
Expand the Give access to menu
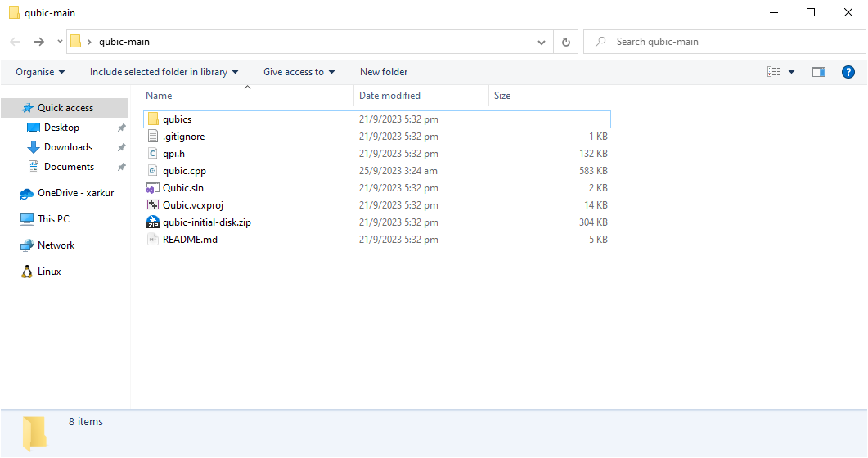[299, 72]
